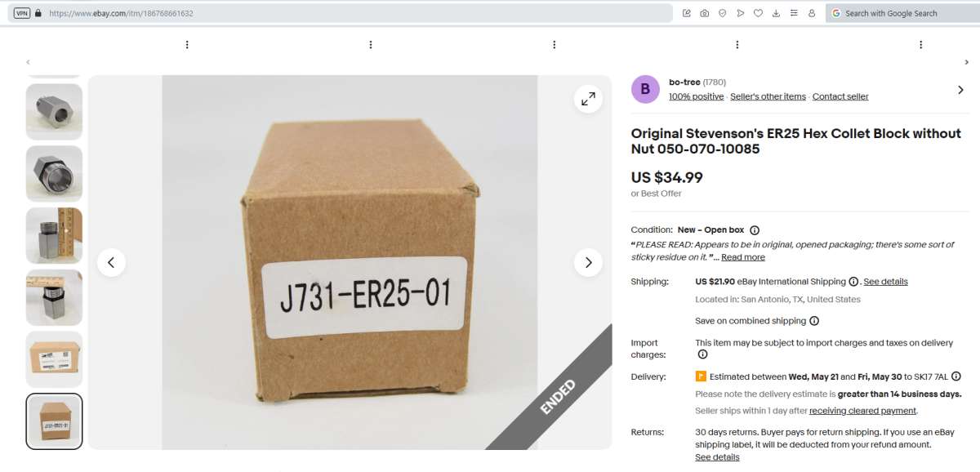The height and width of the screenshot is (472, 980).
Task: Show the next product image
Action: point(588,262)
